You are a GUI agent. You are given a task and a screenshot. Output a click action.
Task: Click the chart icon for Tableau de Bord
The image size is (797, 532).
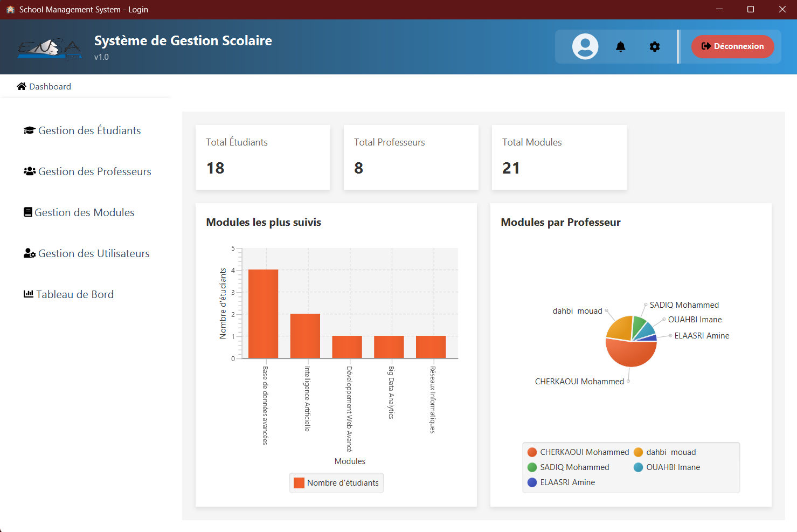pos(29,294)
